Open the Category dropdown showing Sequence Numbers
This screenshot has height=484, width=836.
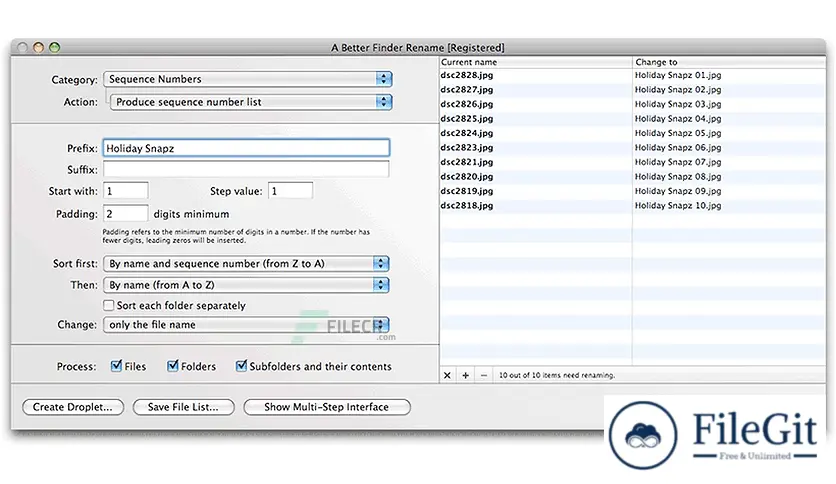pyautogui.click(x=248, y=79)
